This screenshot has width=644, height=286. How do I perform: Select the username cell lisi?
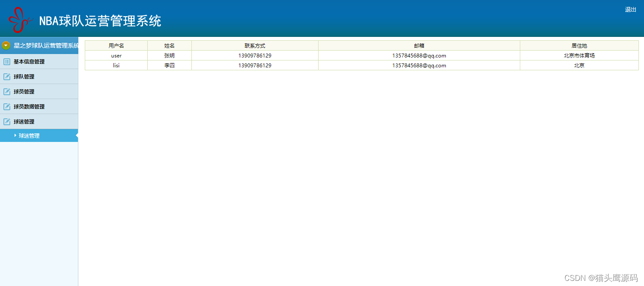click(x=116, y=65)
